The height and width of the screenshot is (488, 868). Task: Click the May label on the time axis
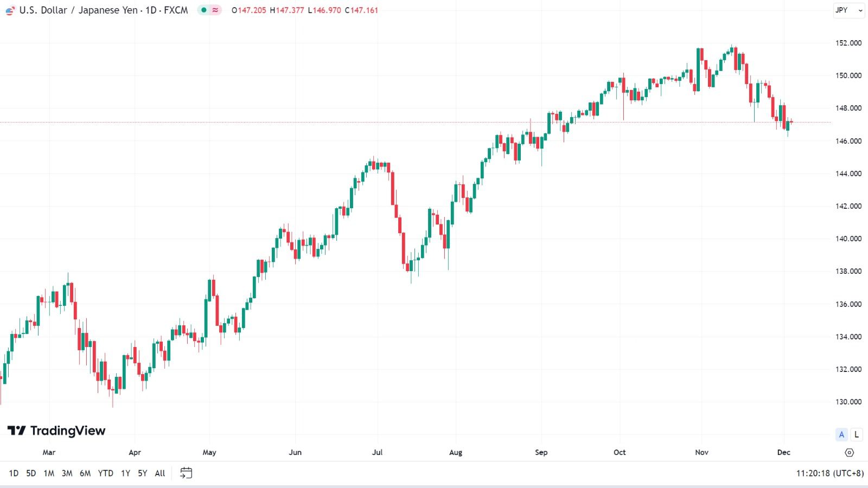point(209,452)
